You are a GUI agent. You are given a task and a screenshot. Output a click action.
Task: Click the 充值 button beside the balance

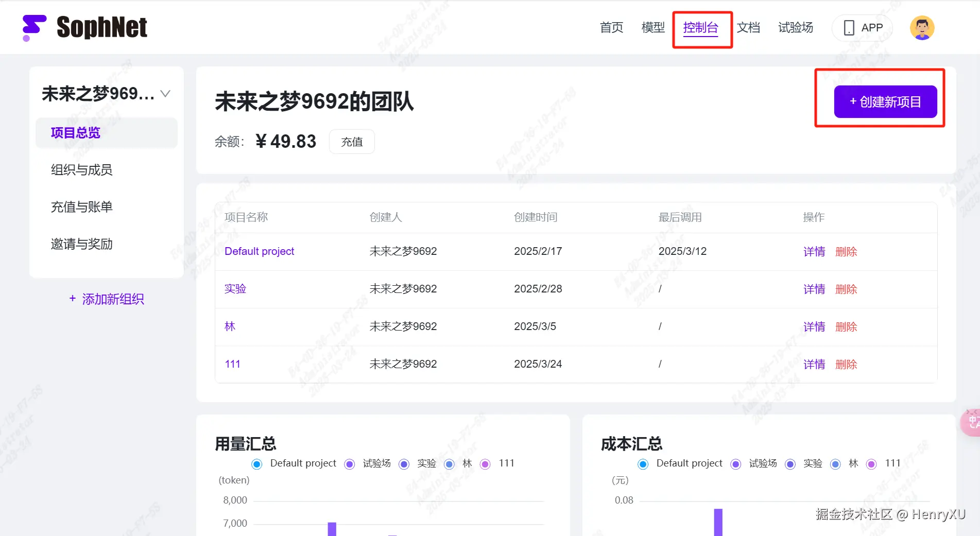click(352, 142)
